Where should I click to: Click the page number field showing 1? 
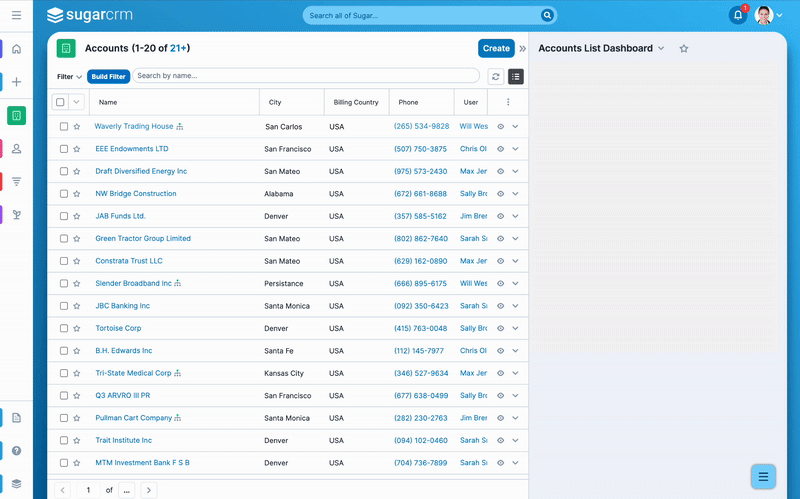[x=88, y=490]
